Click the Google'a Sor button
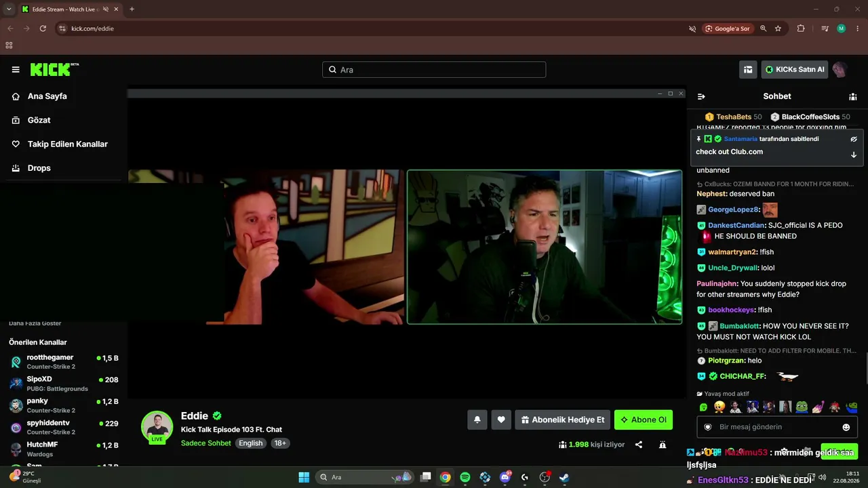 pyautogui.click(x=728, y=28)
